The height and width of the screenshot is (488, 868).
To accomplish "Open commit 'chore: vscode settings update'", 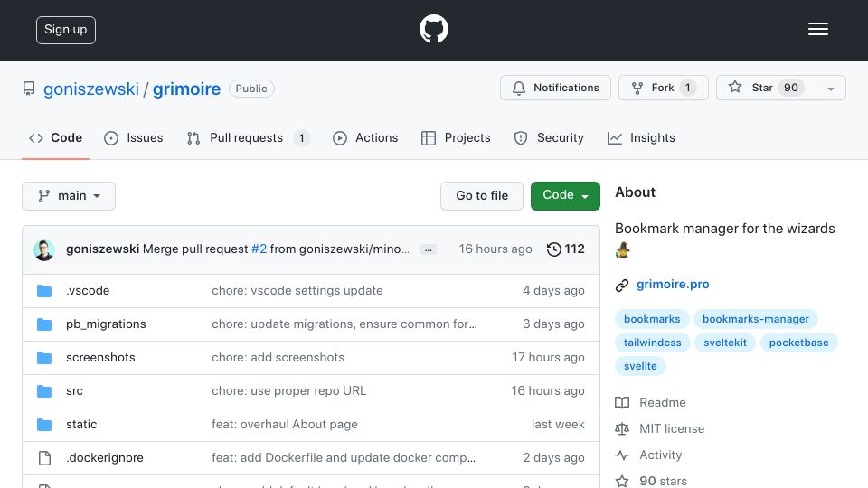I will click(x=297, y=290).
